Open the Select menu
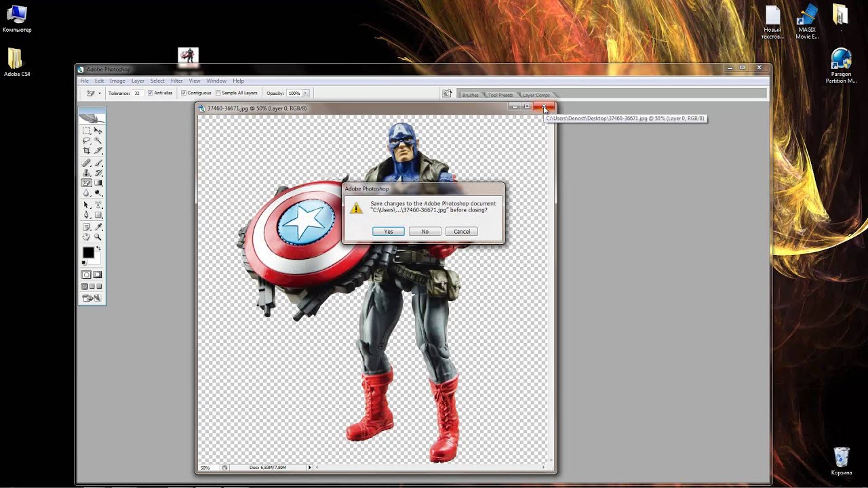The image size is (868, 488). (x=157, y=81)
